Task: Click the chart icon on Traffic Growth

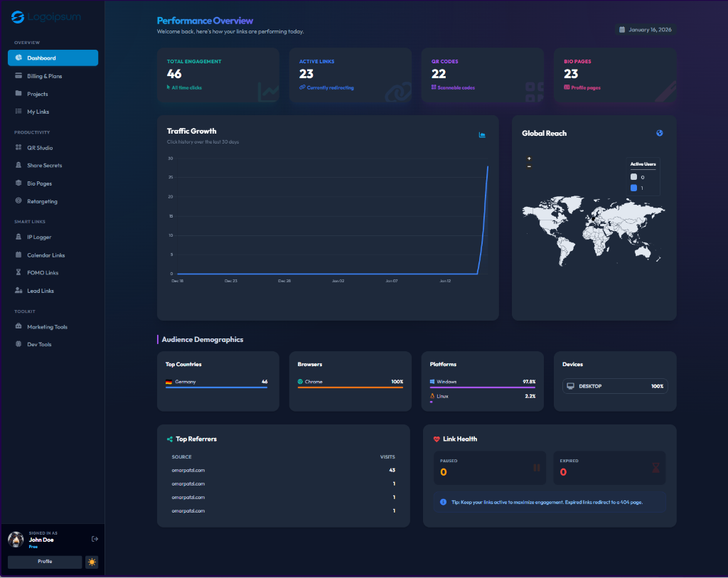Action: point(482,134)
